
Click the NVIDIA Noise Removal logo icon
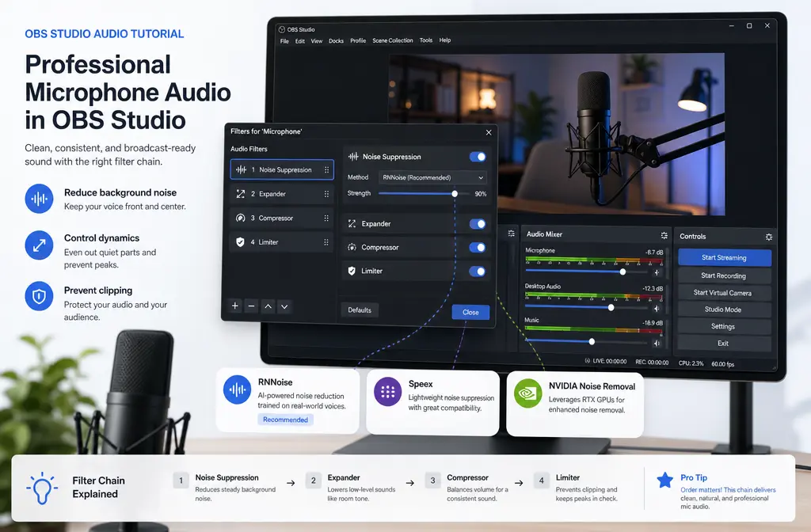click(527, 393)
